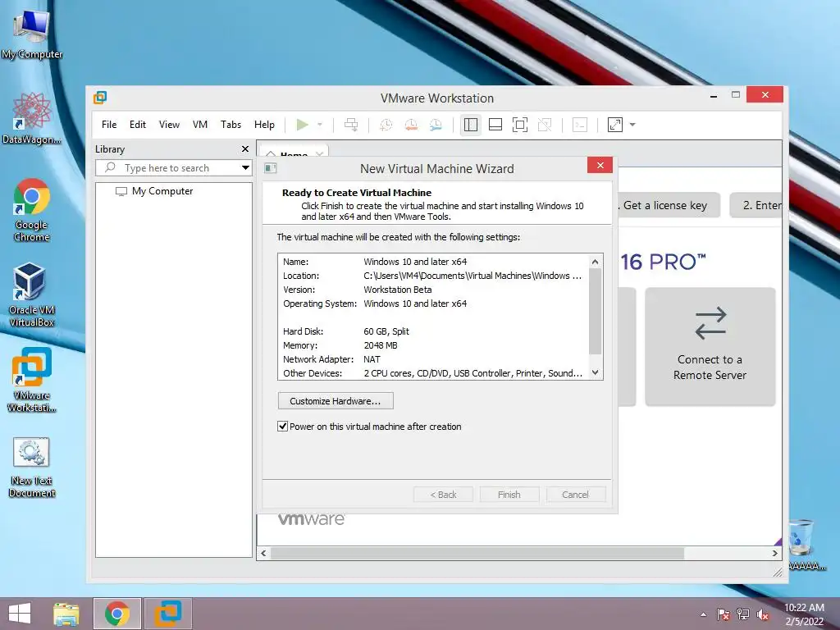This screenshot has height=630, width=840.
Task: Select the Google Chrome desktop shortcut
Action: click(32, 210)
